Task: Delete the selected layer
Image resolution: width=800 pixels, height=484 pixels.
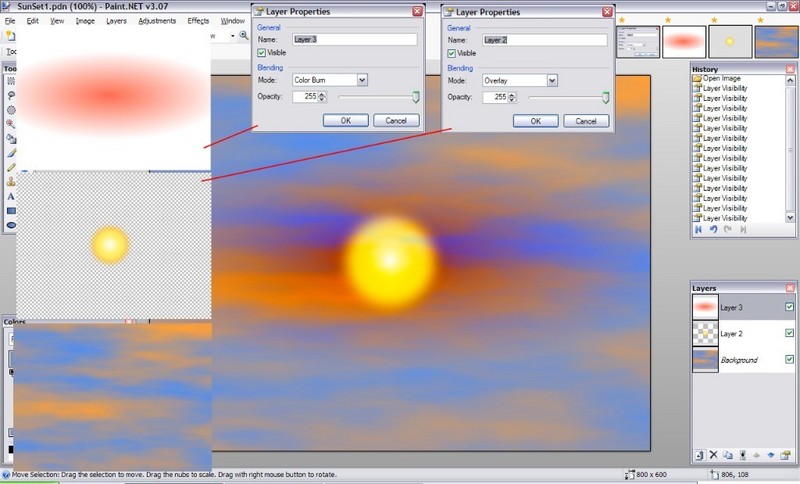Action: click(713, 455)
